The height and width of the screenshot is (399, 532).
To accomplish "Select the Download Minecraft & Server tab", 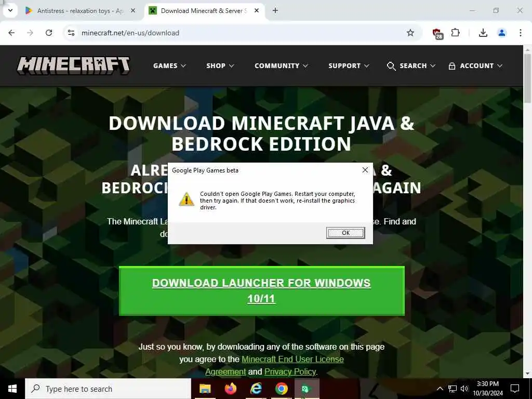I will (204, 11).
